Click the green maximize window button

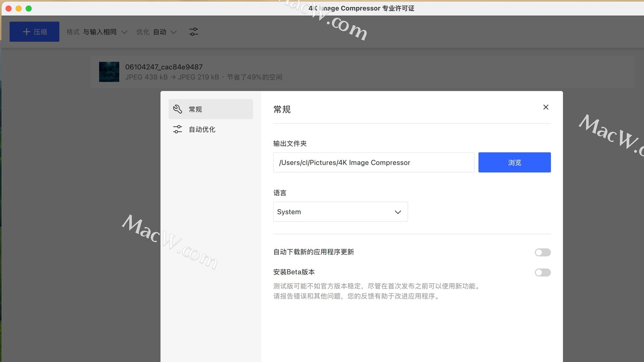pos(29,8)
